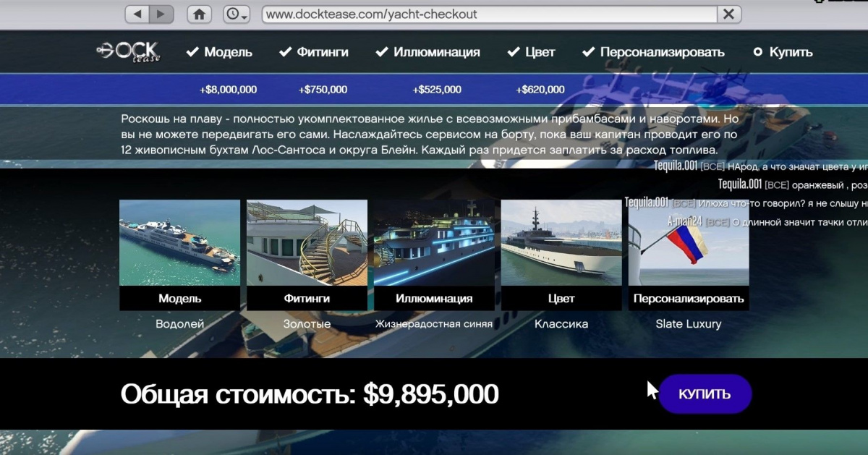Screen dimensions: 868x455
Task: Click Tequila.001 chat message about оранжевый
Action: [793, 184]
